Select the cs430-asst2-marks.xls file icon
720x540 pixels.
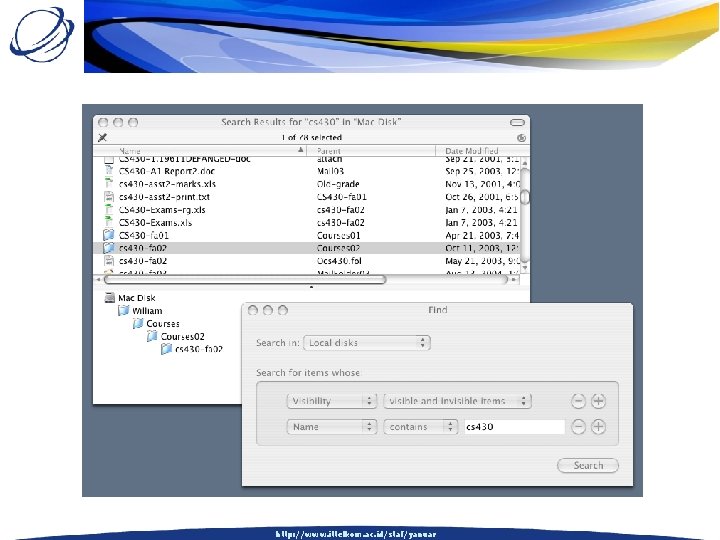(109, 184)
